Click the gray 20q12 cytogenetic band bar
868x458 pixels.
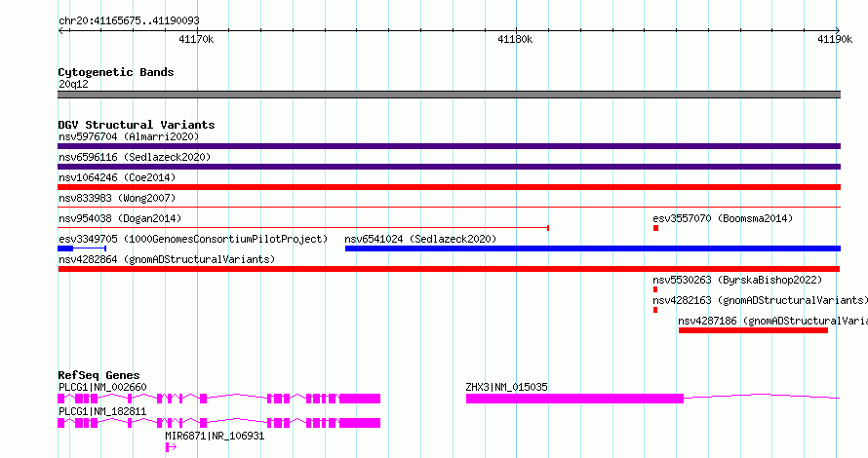[449, 95]
